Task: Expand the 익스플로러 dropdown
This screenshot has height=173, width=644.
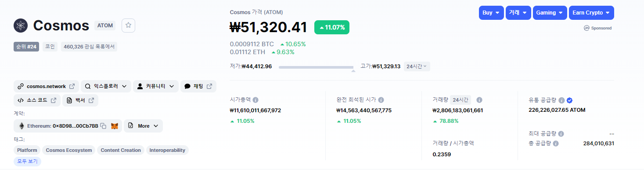Action: click(106, 86)
